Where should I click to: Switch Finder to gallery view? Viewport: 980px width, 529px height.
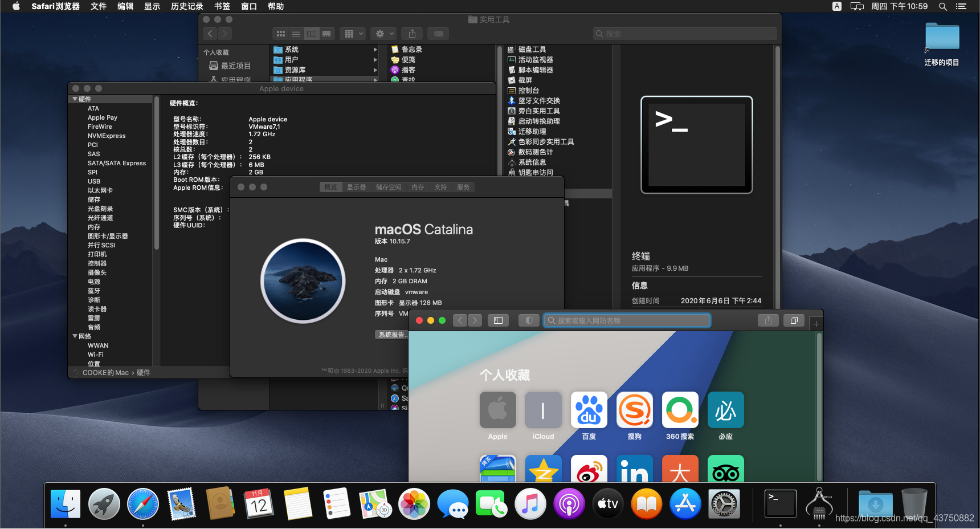[x=327, y=34]
